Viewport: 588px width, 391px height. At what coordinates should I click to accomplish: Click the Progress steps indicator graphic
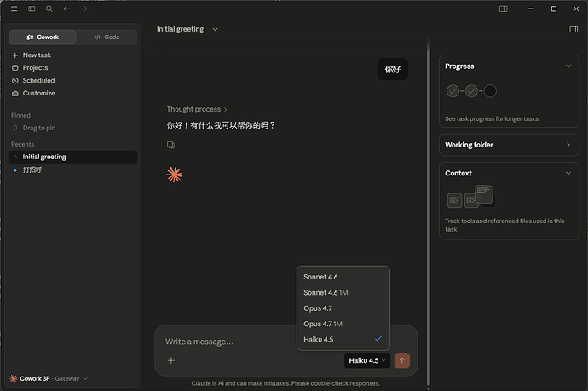tap(471, 90)
